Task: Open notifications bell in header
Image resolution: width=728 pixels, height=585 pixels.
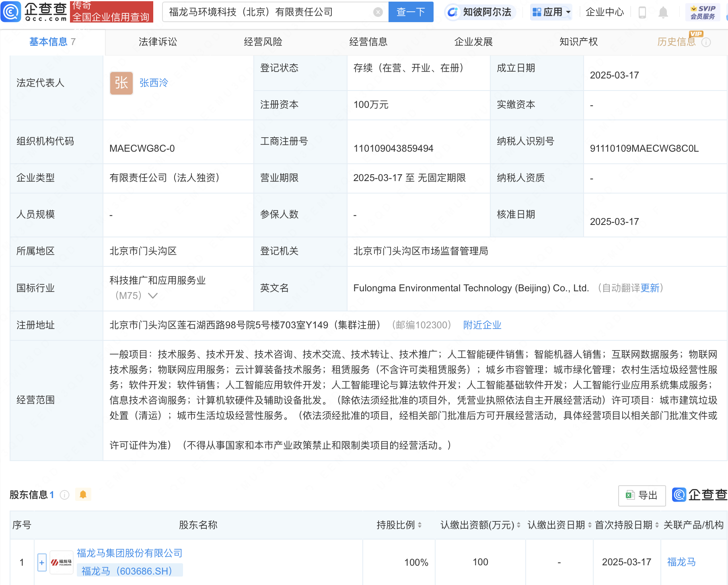Action: click(663, 12)
